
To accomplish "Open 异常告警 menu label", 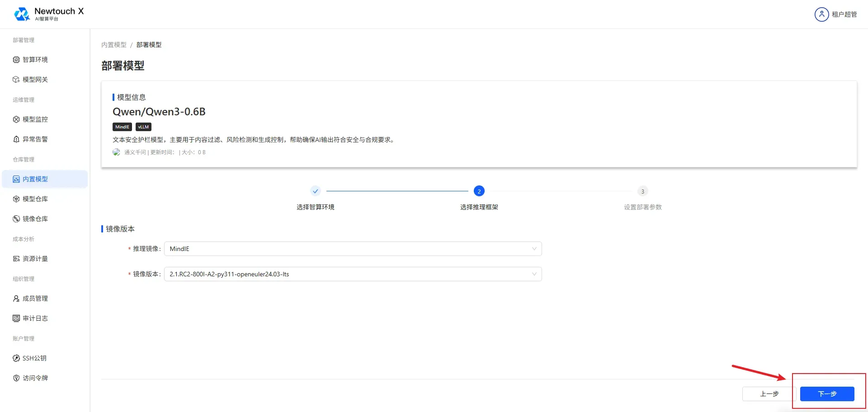I will click(35, 139).
